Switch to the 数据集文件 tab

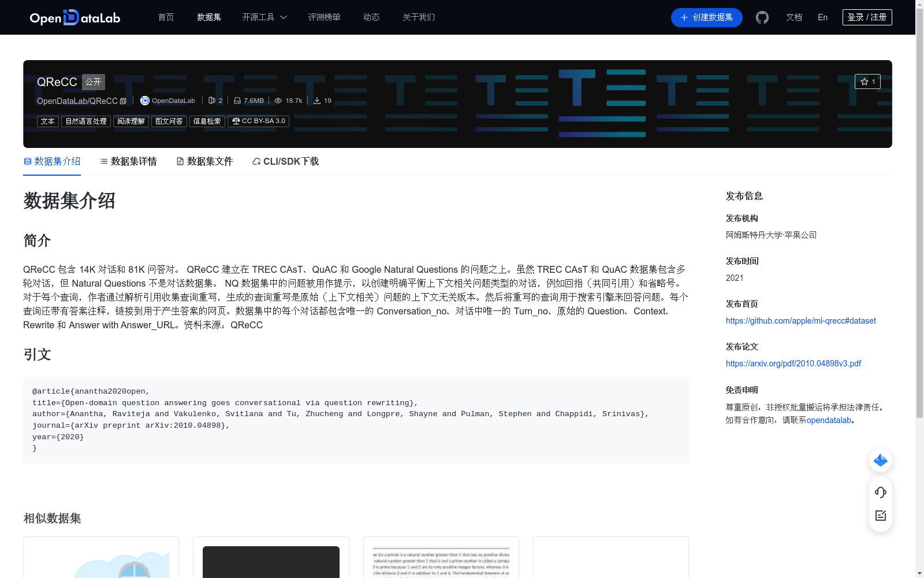(204, 161)
